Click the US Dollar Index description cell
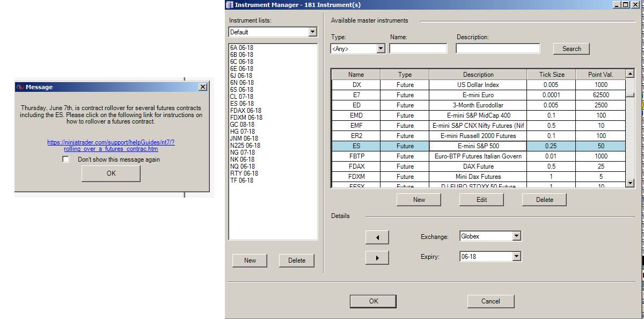Image resolution: width=644 pixels, height=319 pixels. pos(478,85)
